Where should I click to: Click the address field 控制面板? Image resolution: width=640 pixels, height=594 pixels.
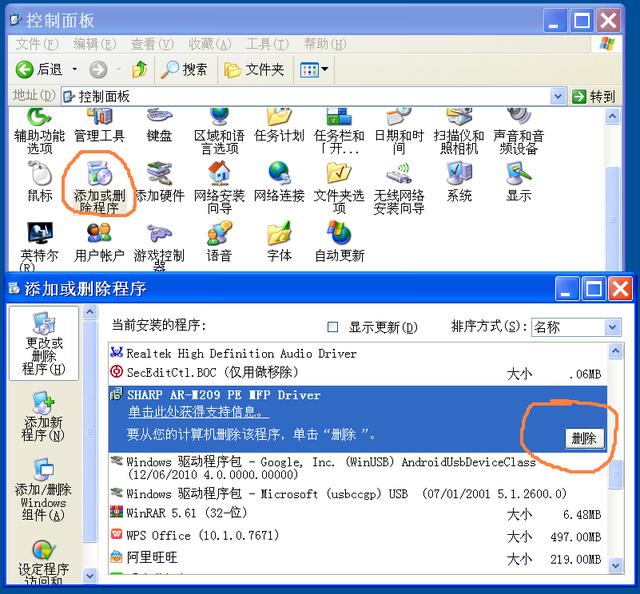[x=305, y=97]
